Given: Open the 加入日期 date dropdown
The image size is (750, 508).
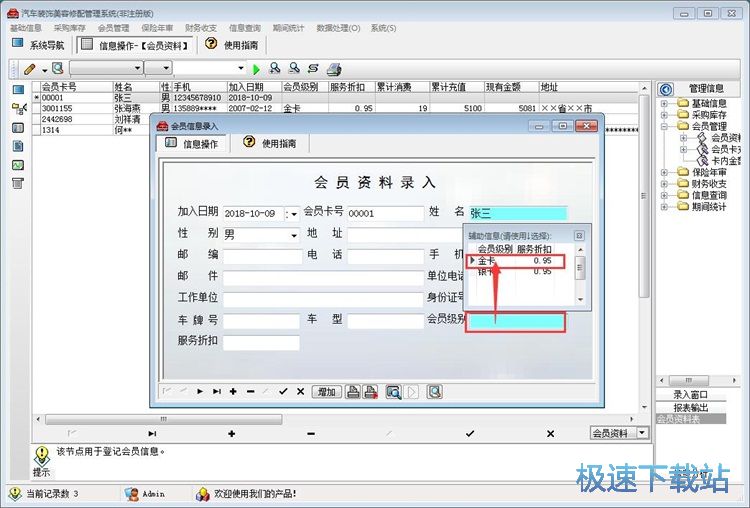Looking at the screenshot, I should [x=293, y=214].
